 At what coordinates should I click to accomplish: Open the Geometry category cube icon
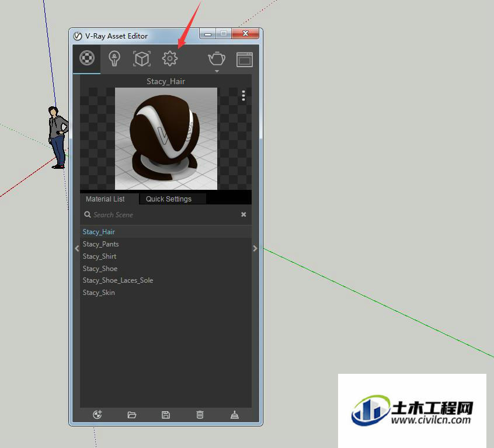(142, 58)
